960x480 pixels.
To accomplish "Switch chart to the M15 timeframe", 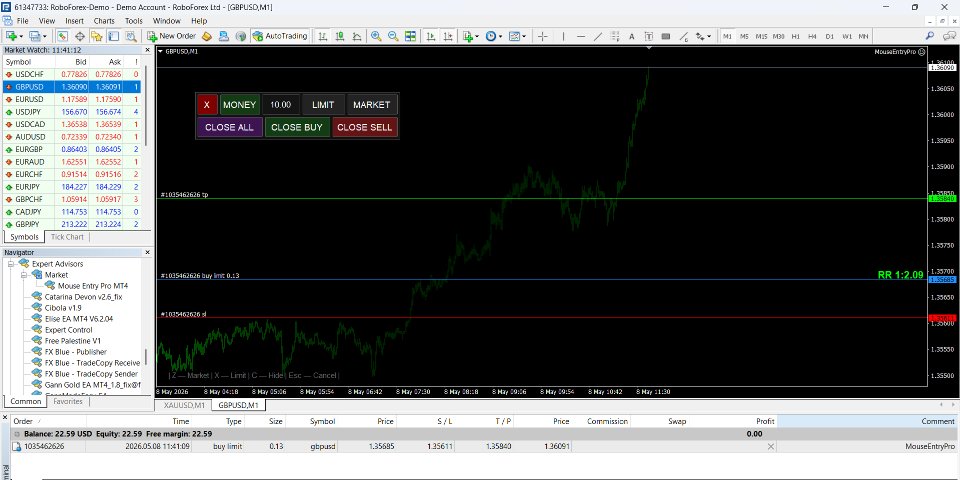I will pos(761,36).
